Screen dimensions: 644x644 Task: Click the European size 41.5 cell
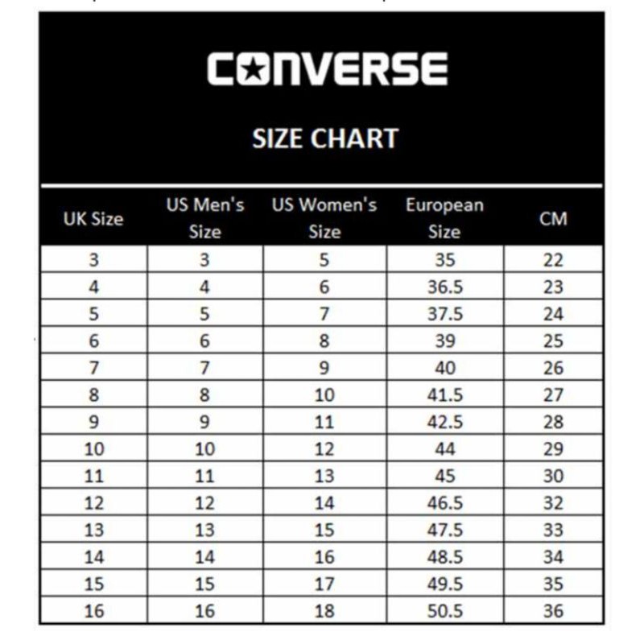coord(444,394)
